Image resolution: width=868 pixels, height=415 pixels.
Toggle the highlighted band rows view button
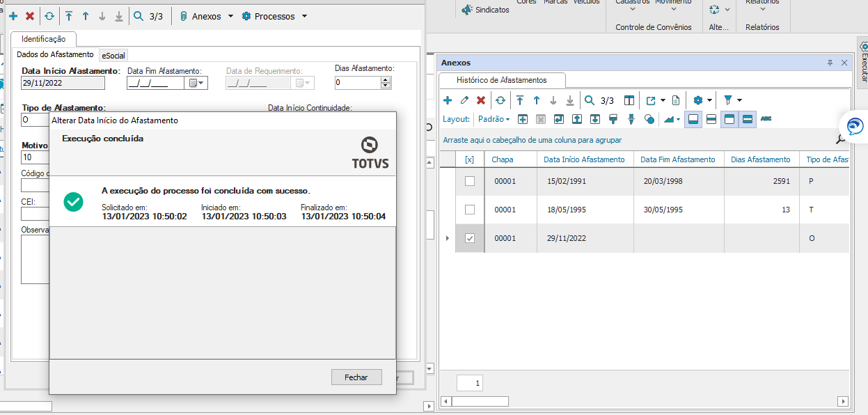point(748,119)
